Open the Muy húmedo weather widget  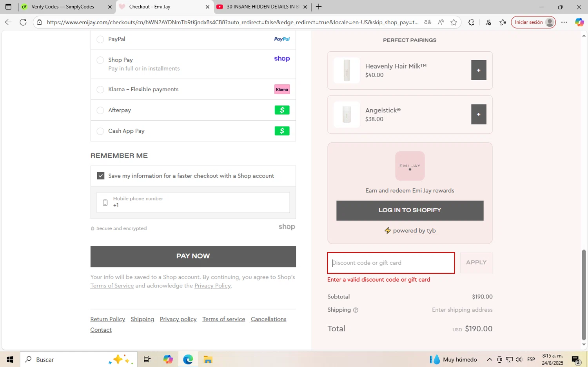pyautogui.click(x=454, y=360)
